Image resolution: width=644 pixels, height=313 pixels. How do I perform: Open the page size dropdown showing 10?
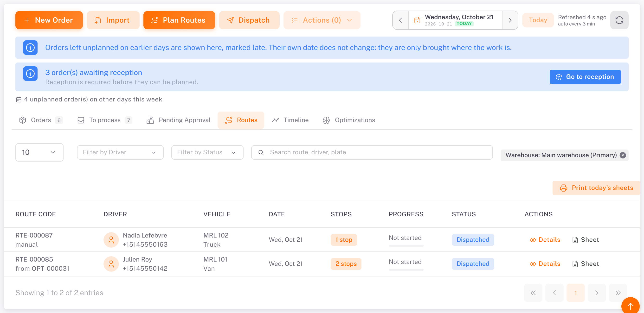click(x=39, y=152)
